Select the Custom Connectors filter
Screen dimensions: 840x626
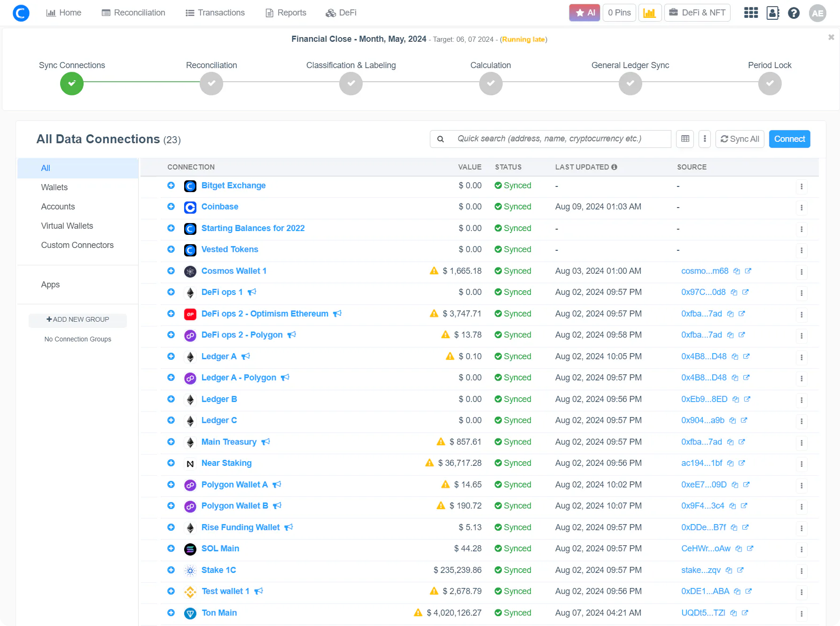coord(78,245)
